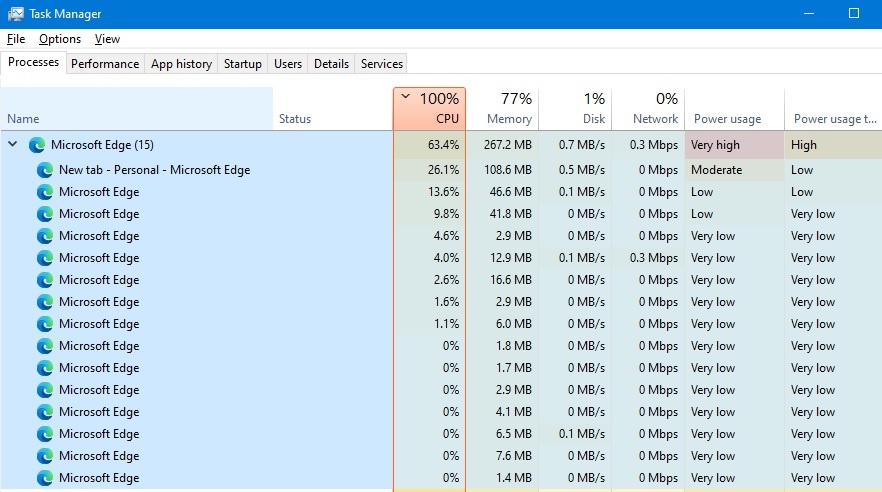882x492 pixels.
Task: Sort processes by Name column header
Action: (137, 109)
